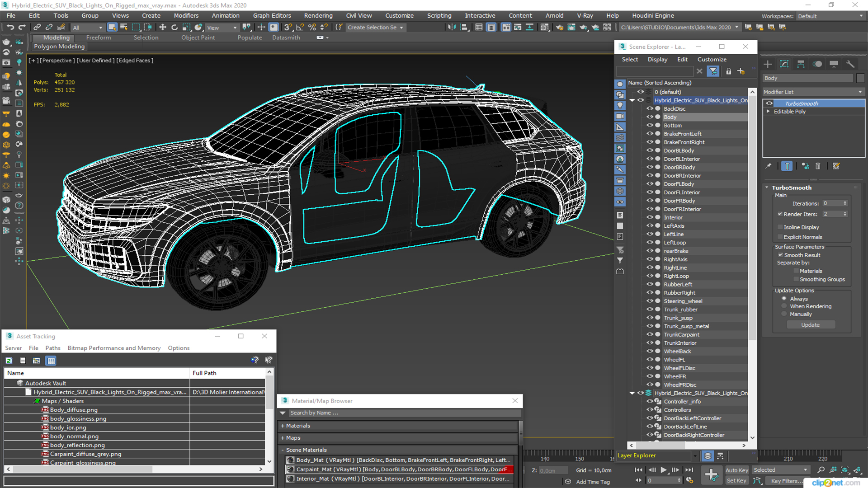Toggle the 3D Snaps icon
868x488 pixels.
(288, 28)
